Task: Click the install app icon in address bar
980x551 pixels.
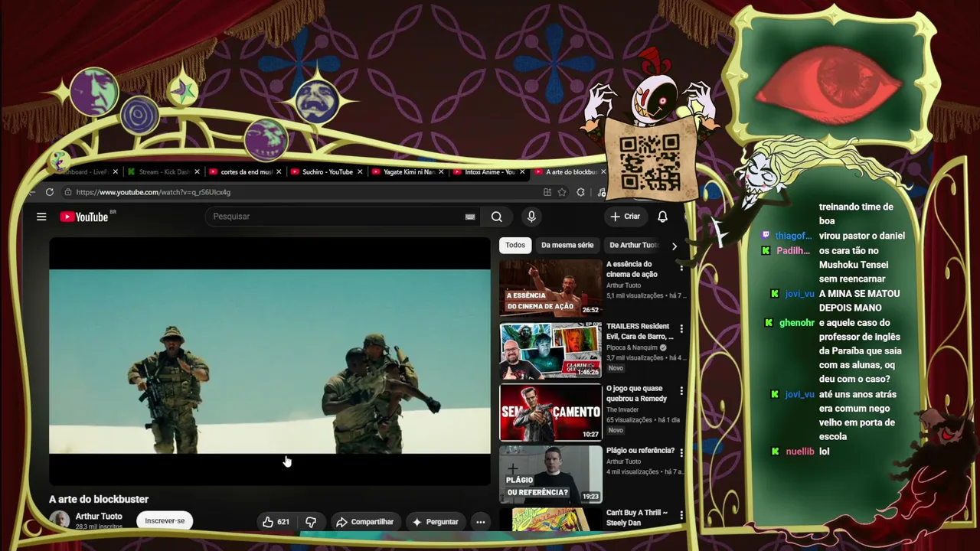Action: pos(547,192)
